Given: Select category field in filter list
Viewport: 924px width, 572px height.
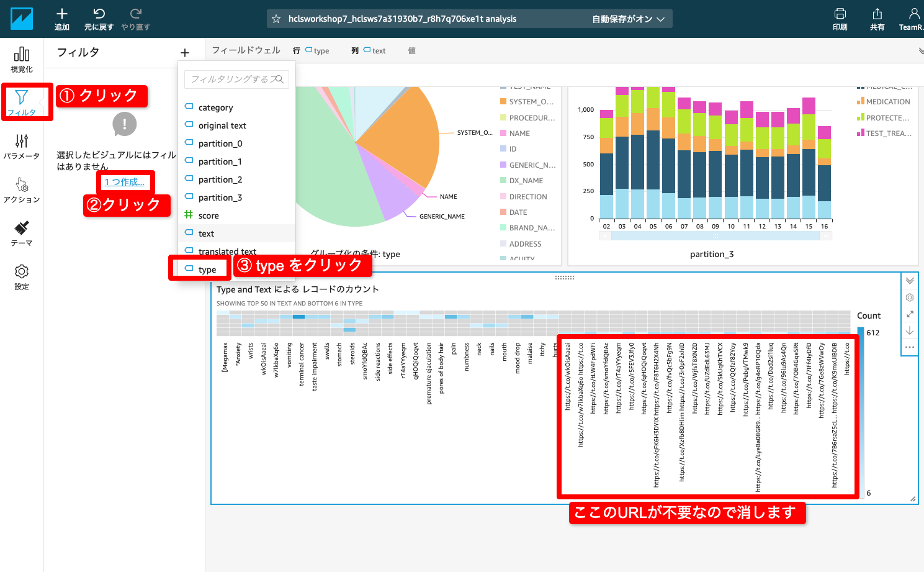Looking at the screenshot, I should 236,107.
